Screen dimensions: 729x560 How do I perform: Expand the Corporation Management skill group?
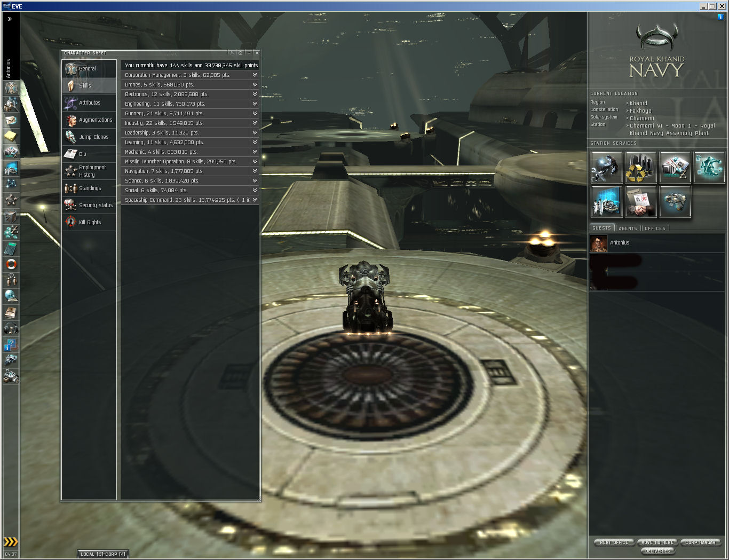[255, 75]
